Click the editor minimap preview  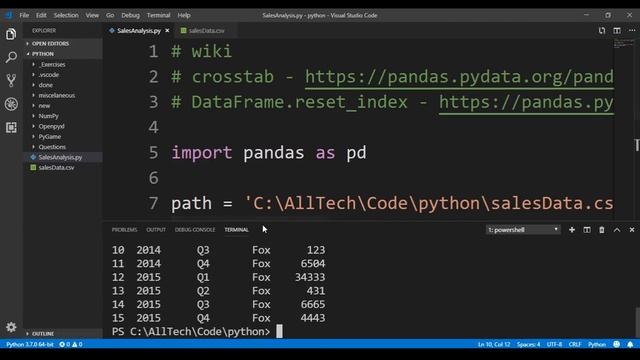[624, 43]
